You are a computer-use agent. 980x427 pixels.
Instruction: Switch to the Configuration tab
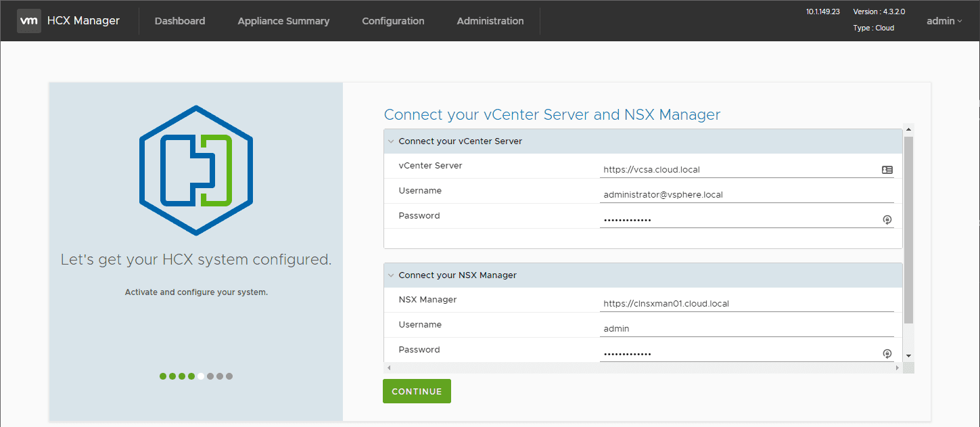pyautogui.click(x=393, y=21)
